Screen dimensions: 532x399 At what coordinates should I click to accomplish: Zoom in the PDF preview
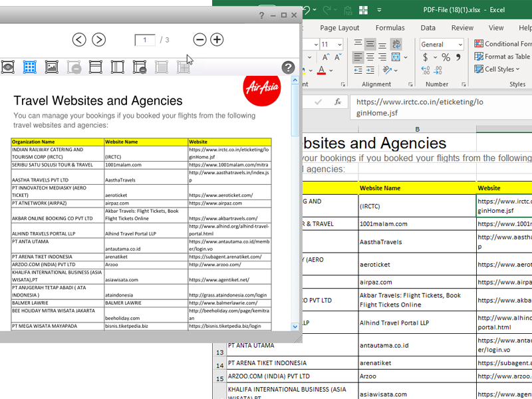tap(217, 40)
